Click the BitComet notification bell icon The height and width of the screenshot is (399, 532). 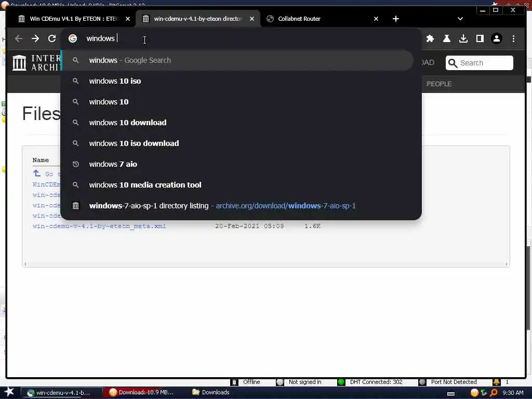tap(496, 382)
